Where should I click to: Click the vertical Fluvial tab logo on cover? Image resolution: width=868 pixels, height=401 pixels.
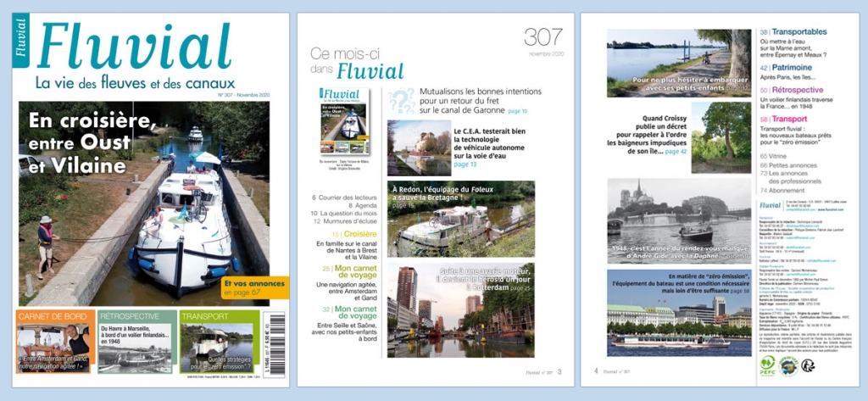coord(20,40)
